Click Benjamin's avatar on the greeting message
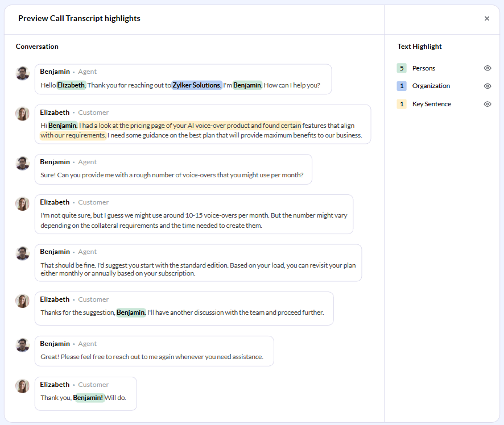 [x=23, y=73]
